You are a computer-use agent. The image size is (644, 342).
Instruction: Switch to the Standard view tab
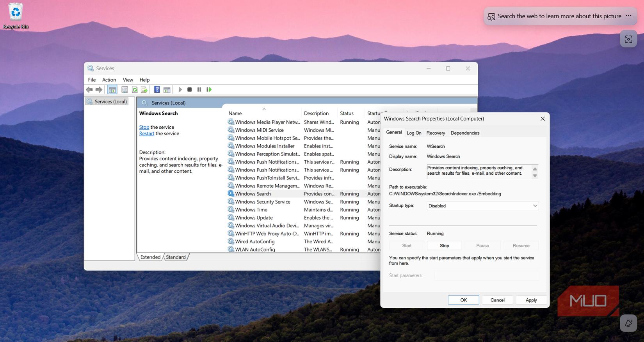pos(176,257)
